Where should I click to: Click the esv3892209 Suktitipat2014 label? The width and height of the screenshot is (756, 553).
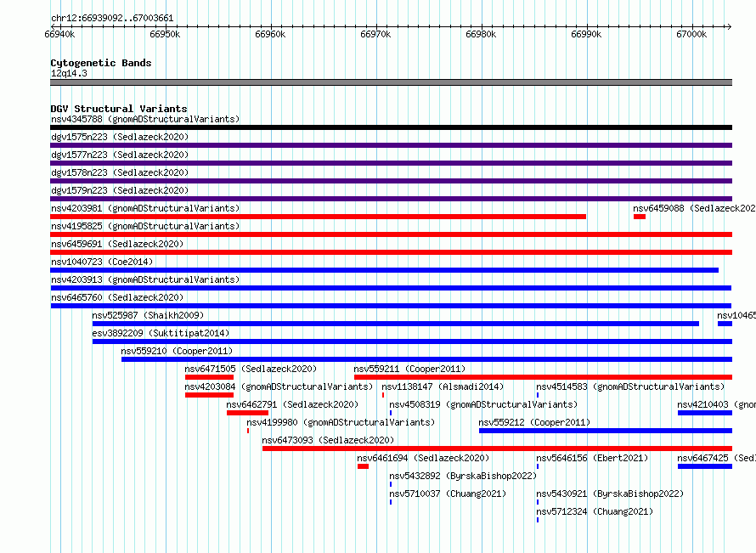(161, 333)
